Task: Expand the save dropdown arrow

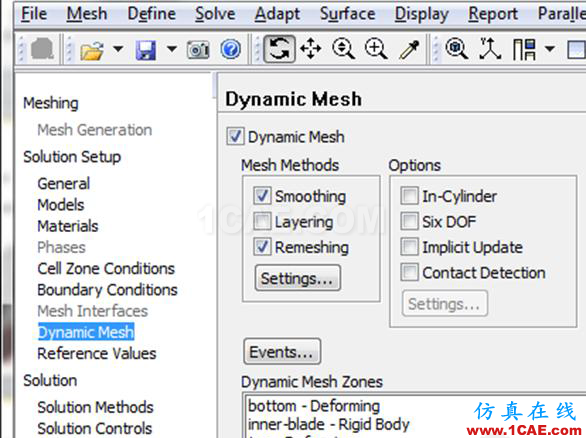Action: (x=172, y=49)
